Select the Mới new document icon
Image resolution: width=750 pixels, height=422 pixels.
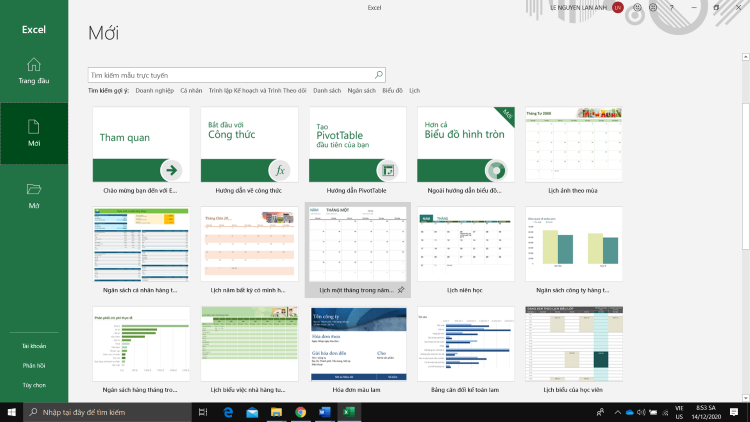33,127
